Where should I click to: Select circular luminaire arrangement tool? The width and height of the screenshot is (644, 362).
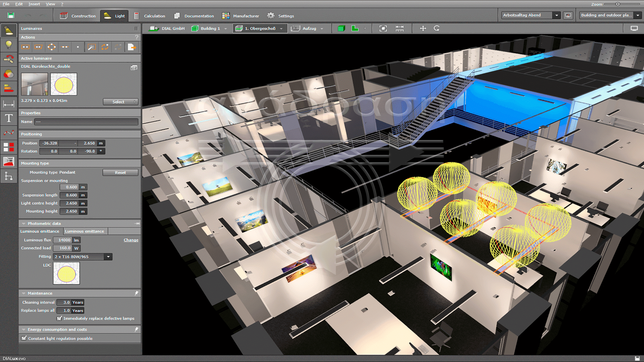coord(52,47)
